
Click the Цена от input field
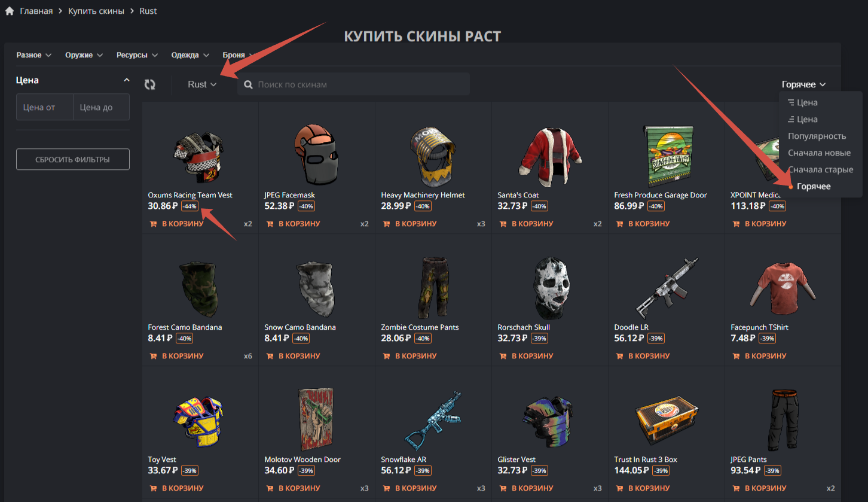45,107
